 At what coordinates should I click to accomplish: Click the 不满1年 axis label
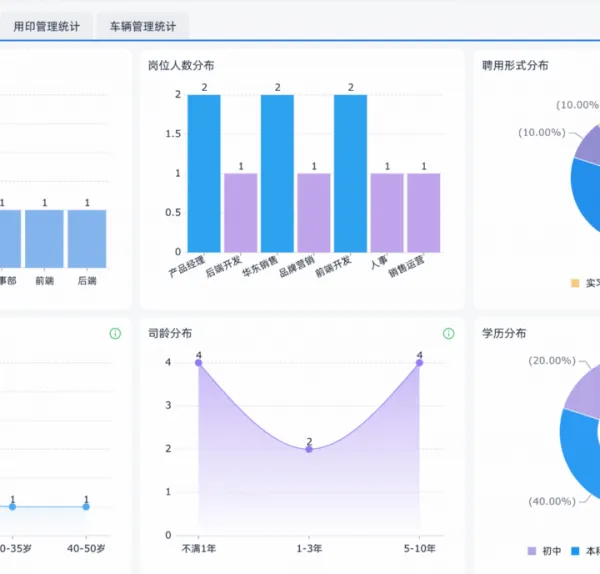tap(199, 549)
